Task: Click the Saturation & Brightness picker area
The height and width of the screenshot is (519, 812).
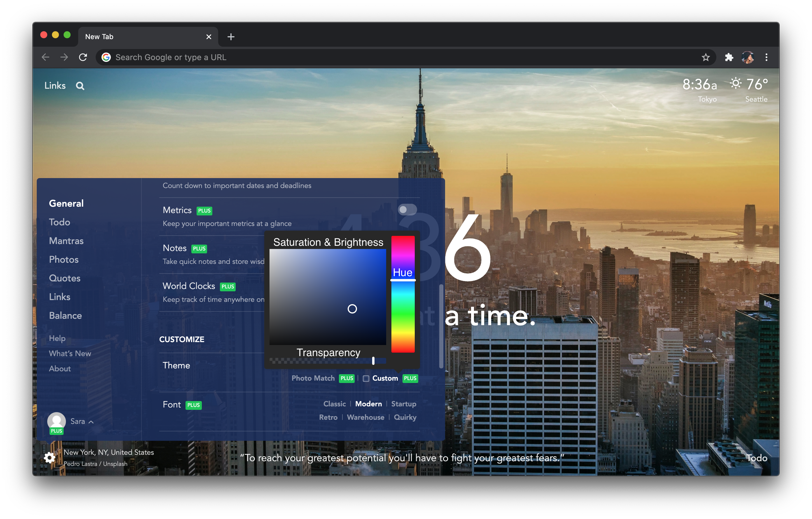Action: click(328, 297)
